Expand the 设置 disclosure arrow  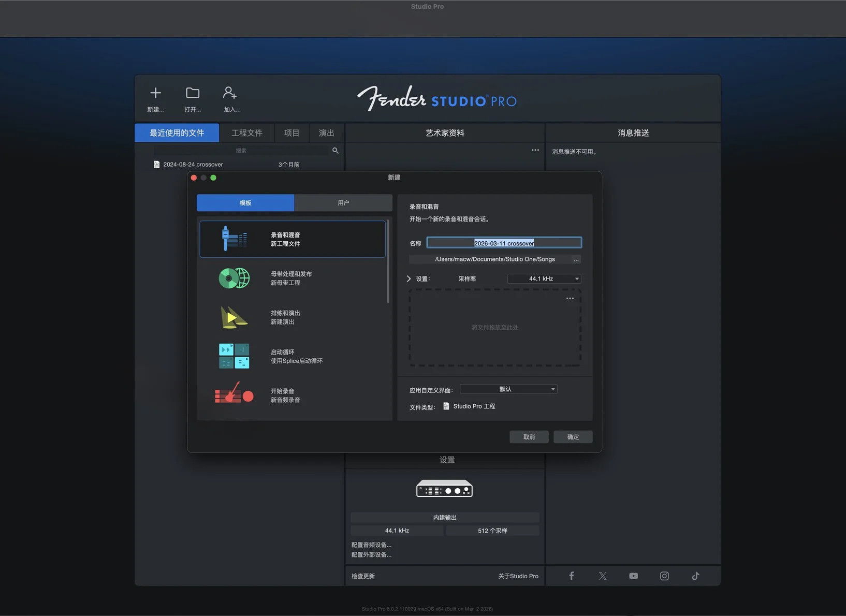(x=409, y=278)
